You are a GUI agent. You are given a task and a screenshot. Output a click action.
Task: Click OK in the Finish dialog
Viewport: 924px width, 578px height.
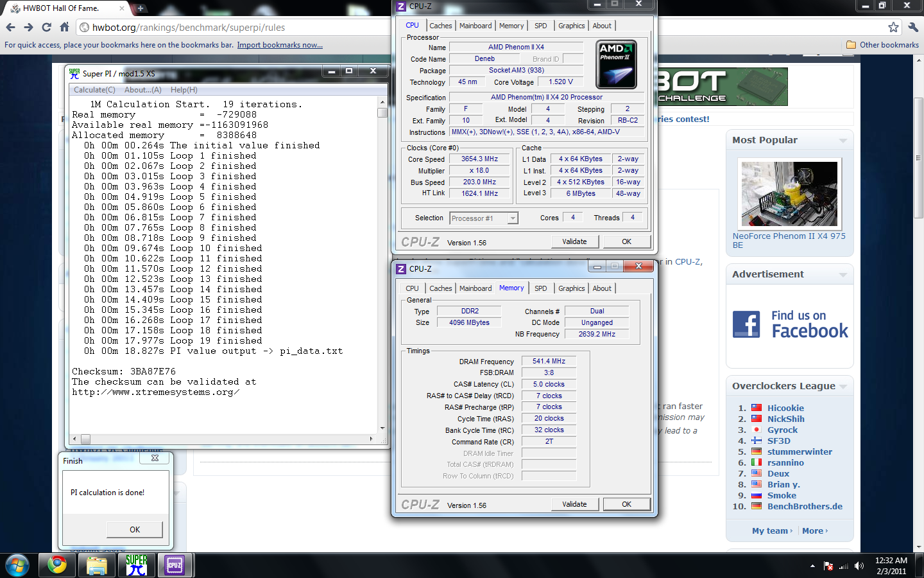[135, 530]
